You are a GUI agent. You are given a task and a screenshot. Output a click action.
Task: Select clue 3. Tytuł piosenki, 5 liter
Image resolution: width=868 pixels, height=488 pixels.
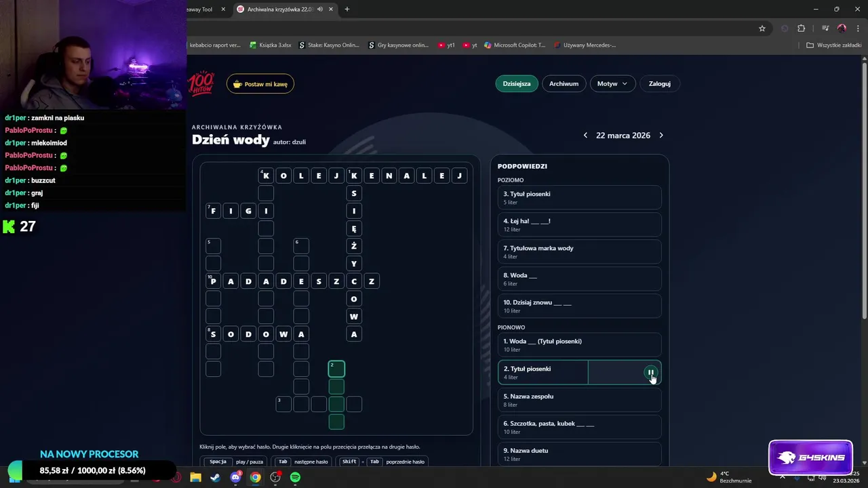click(x=579, y=197)
